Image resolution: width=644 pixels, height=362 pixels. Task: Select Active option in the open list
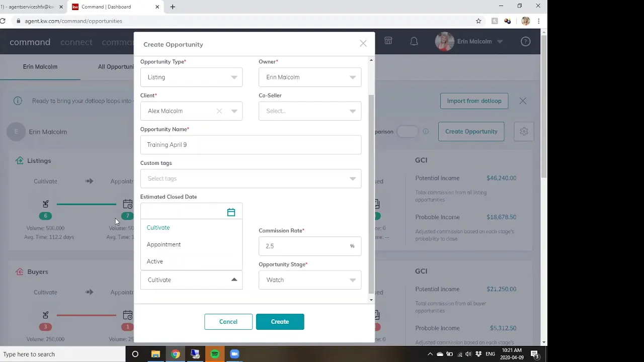tap(191, 261)
